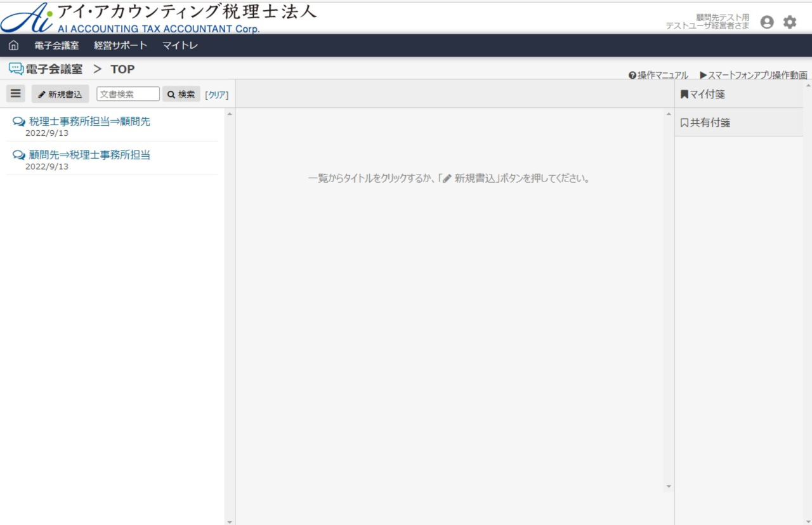The height and width of the screenshot is (525, 812).
Task: Click the 電子会議室 speech bubble breadcrumb icon
Action: click(16, 69)
